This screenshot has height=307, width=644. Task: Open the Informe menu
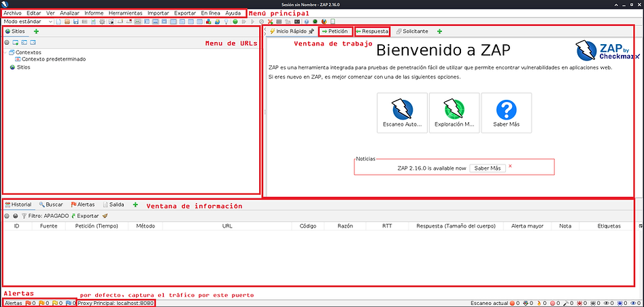pos(94,13)
